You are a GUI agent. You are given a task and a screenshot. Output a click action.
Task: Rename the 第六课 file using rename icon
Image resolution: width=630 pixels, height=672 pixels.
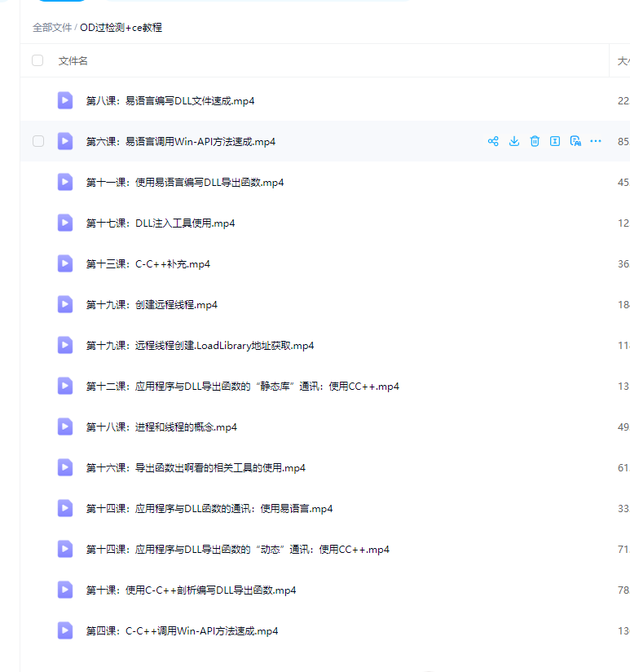555,141
